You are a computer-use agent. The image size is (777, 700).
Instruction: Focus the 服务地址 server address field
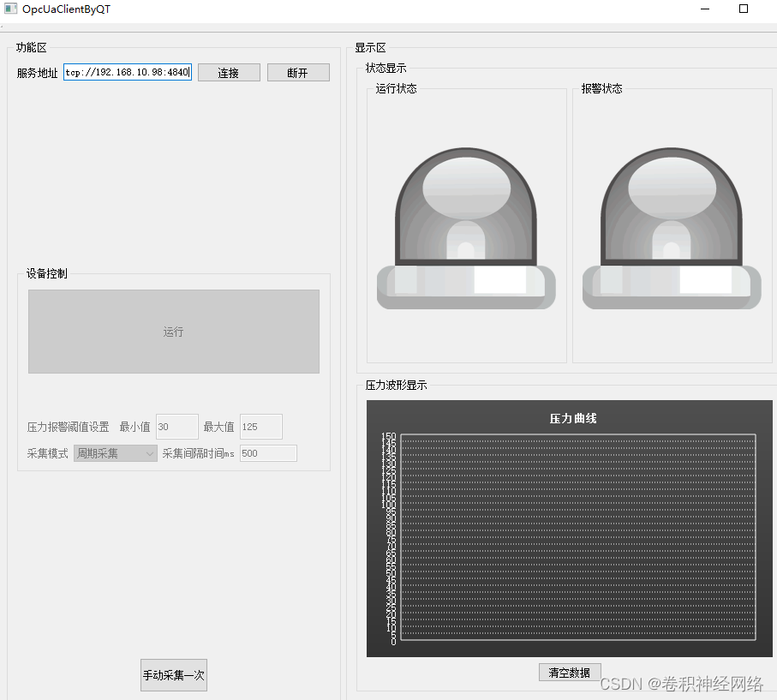[128, 72]
